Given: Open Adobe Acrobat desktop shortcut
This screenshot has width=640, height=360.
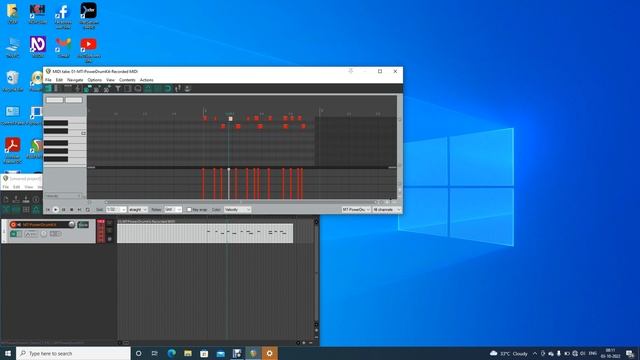Looking at the screenshot, I should [13, 150].
